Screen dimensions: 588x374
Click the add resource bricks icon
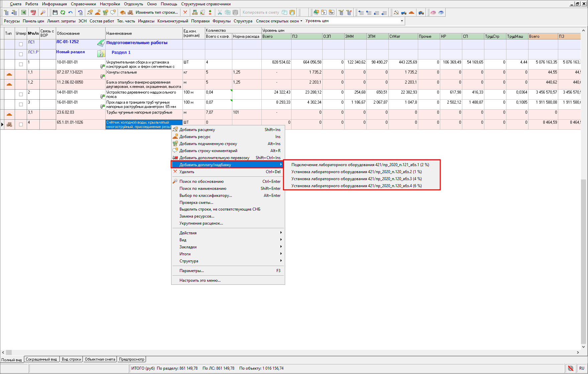point(98,12)
